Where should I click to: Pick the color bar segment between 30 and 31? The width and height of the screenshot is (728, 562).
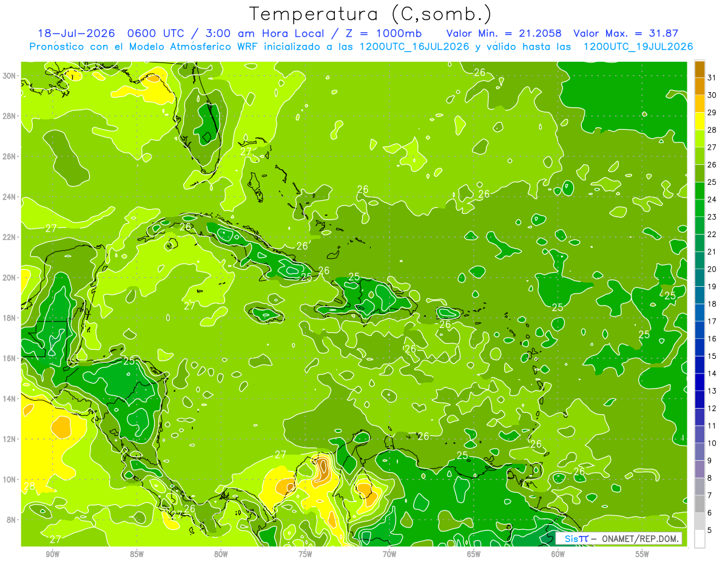click(x=699, y=85)
